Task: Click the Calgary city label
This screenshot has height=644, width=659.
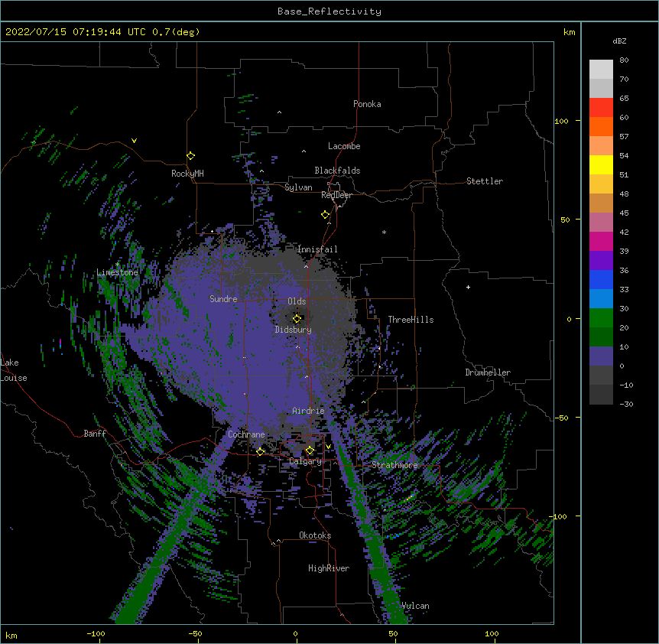Action: click(306, 461)
